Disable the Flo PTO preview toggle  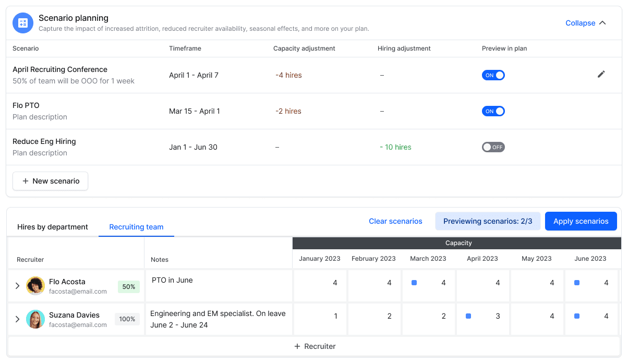tap(493, 111)
